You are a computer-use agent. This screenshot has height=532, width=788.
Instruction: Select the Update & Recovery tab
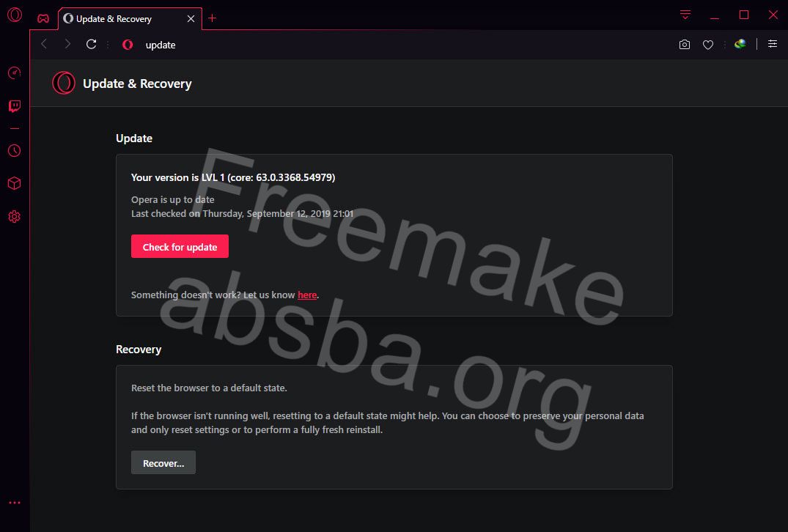coord(130,18)
